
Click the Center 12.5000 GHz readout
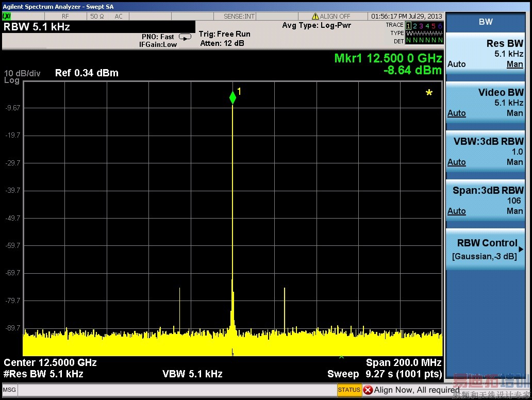tap(51, 362)
